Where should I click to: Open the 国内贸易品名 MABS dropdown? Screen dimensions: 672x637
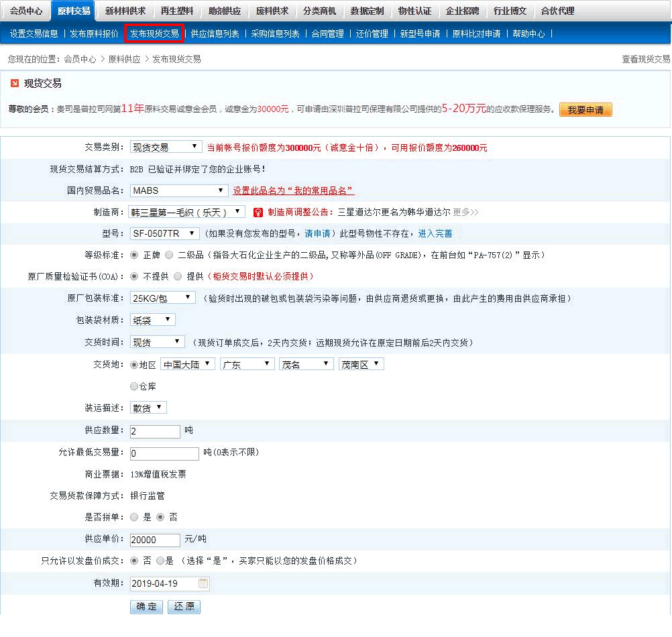tap(178, 190)
